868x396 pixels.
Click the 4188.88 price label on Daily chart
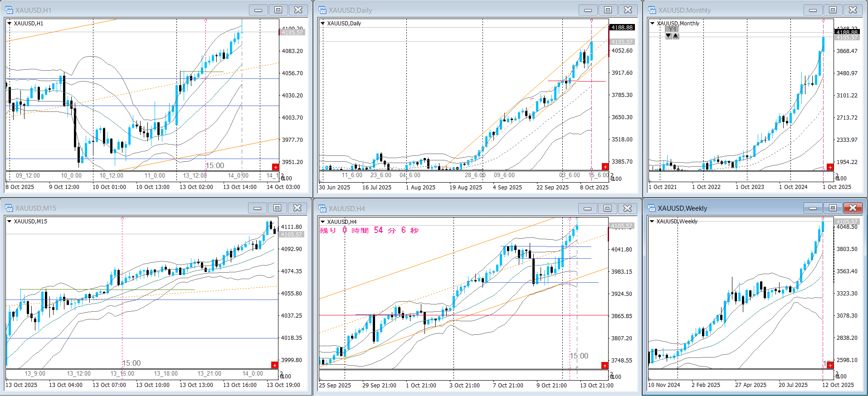622,28
